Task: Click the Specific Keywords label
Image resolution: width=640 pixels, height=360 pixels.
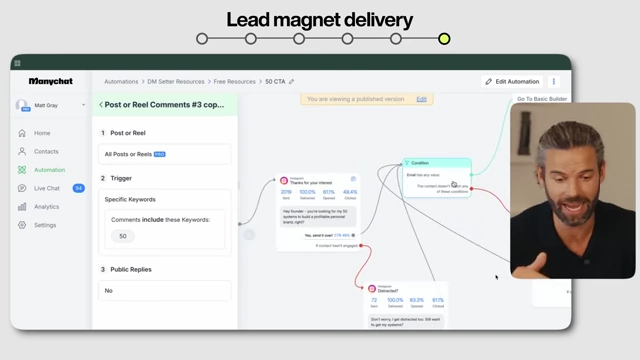Action: click(x=130, y=199)
